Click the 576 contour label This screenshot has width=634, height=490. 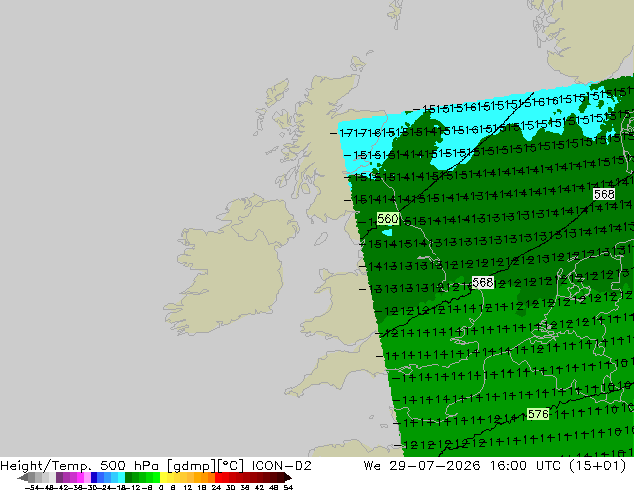(538, 414)
